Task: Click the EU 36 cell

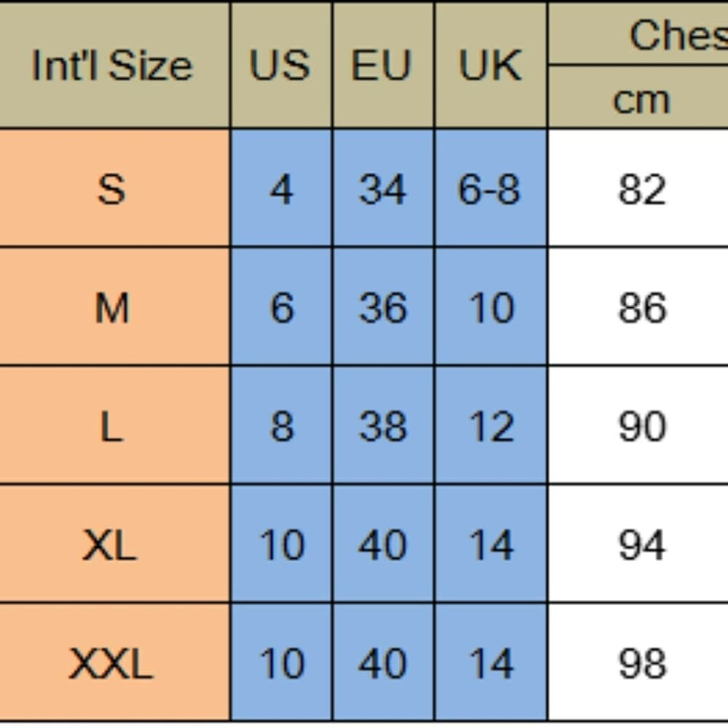Action: point(383,307)
